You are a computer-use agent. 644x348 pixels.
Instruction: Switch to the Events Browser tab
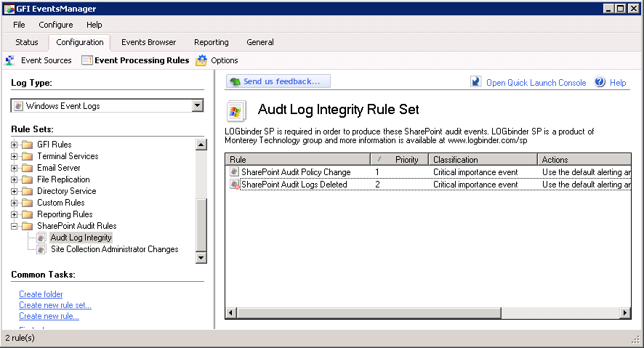point(149,42)
